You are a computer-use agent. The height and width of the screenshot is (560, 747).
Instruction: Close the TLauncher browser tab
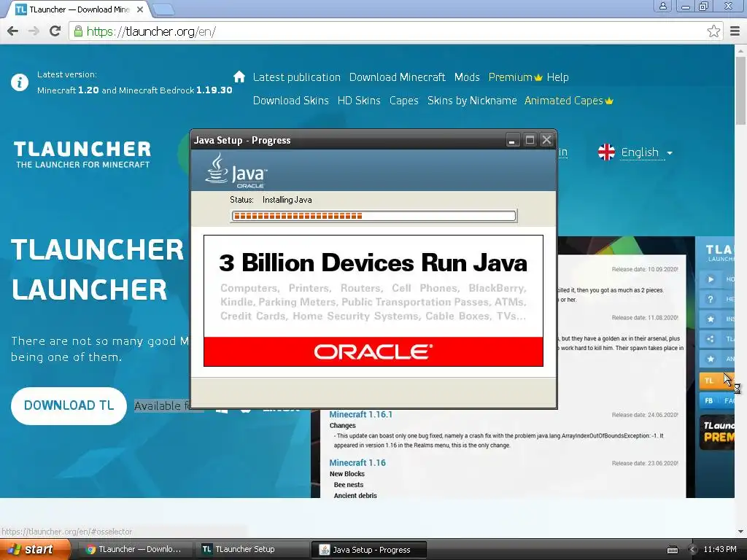(x=140, y=9)
